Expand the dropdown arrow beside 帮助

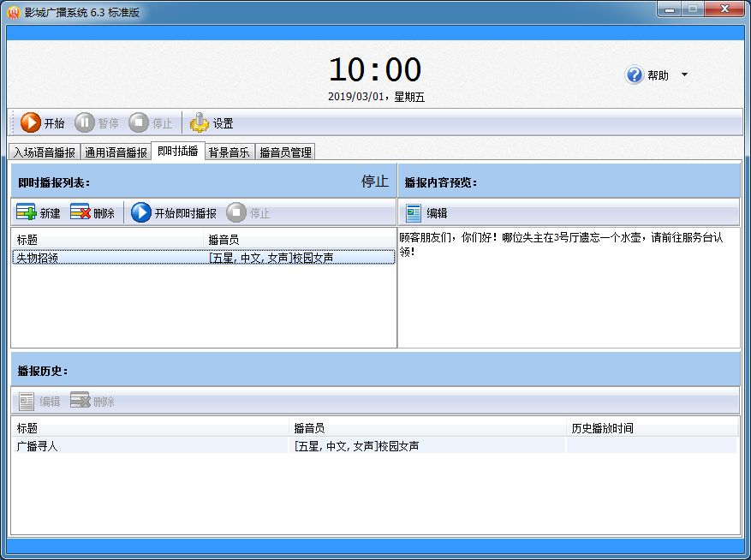coord(684,75)
